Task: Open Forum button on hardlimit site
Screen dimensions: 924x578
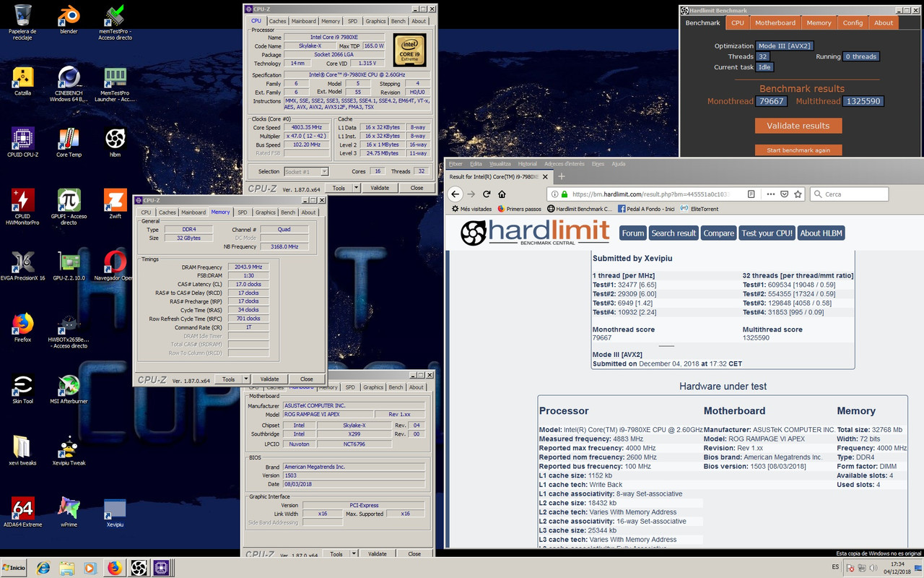Action: point(633,233)
